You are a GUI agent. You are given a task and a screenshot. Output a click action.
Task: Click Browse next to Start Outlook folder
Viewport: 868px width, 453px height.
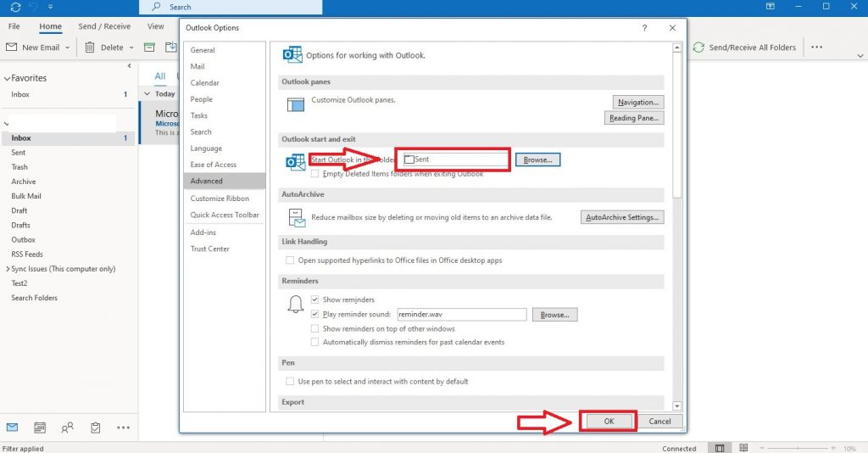coord(537,160)
